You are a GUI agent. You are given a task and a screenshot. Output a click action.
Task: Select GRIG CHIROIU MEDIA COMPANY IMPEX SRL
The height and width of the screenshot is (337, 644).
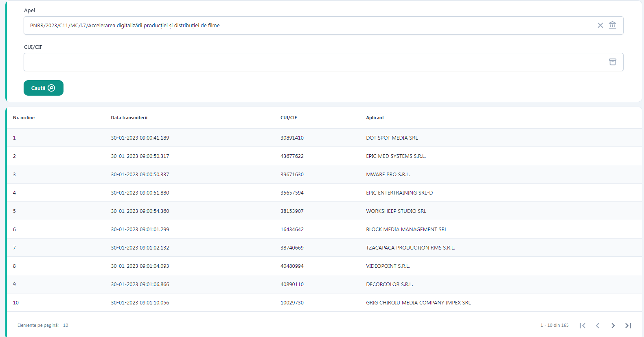[x=418, y=302]
